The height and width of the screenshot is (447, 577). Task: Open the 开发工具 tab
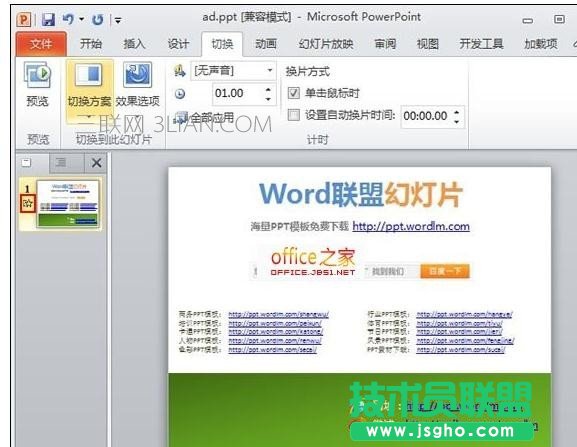[481, 44]
